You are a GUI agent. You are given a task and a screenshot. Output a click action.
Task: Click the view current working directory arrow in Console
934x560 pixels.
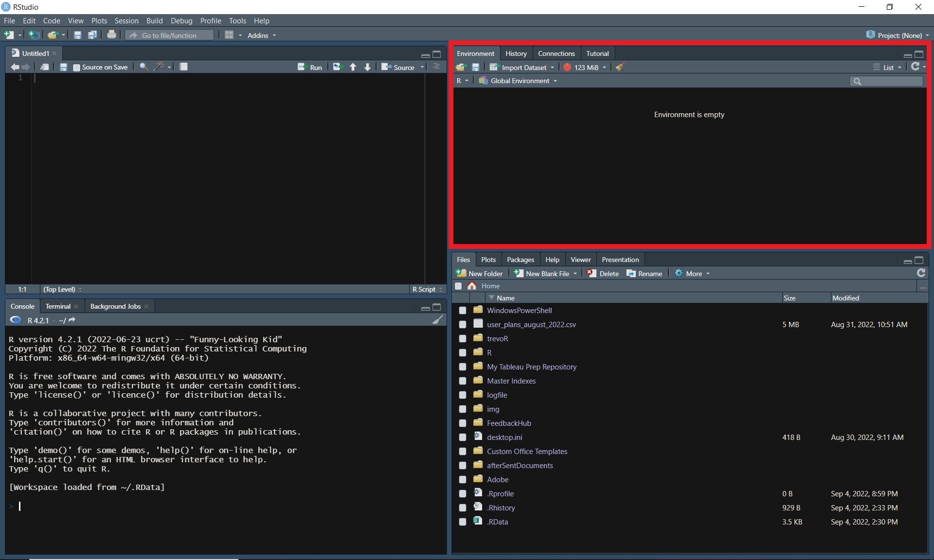(72, 320)
